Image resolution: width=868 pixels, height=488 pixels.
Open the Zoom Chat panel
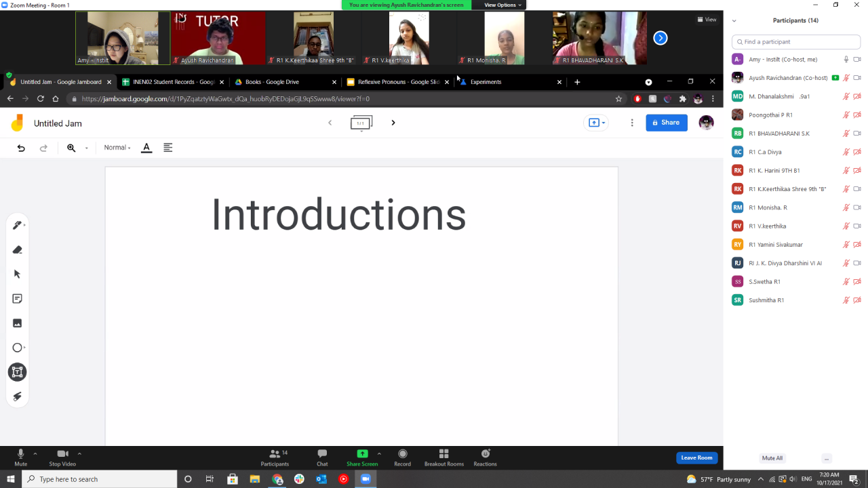coord(322,457)
